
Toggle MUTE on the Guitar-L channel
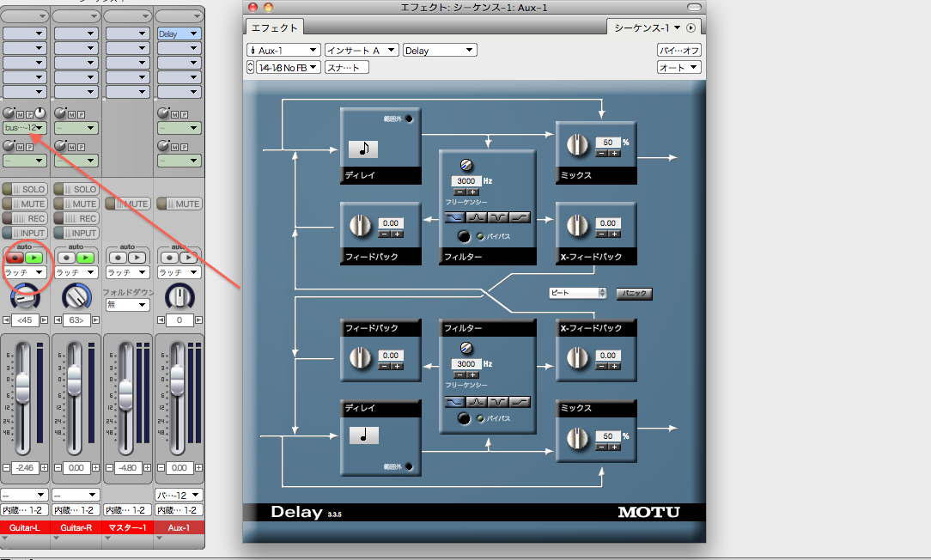coord(24,204)
